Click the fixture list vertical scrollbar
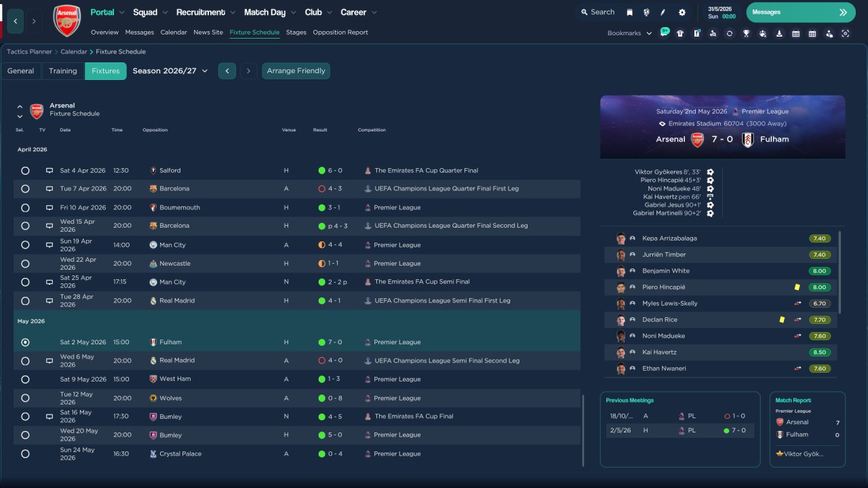The height and width of the screenshot is (488, 868). point(583,430)
